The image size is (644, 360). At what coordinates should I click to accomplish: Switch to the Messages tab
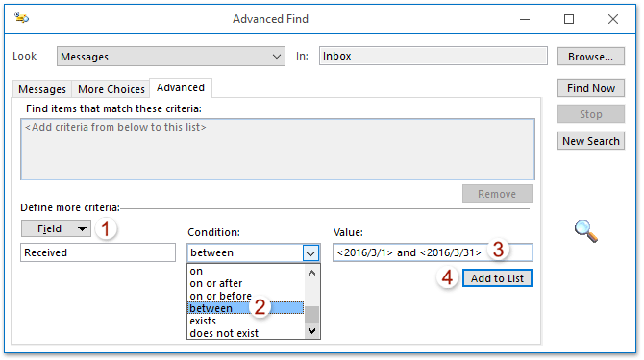point(42,89)
